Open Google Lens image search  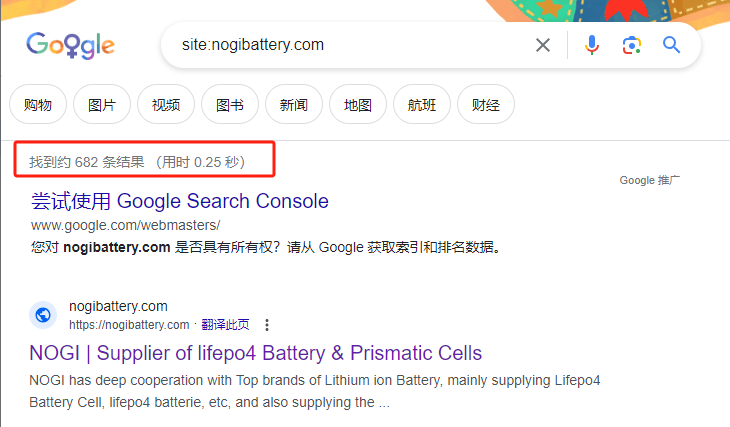coord(632,45)
